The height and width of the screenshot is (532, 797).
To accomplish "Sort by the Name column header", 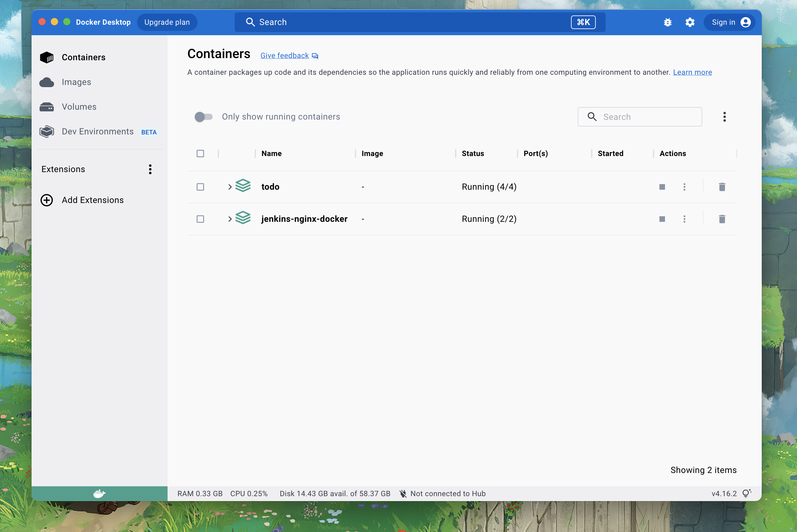I will tap(271, 154).
